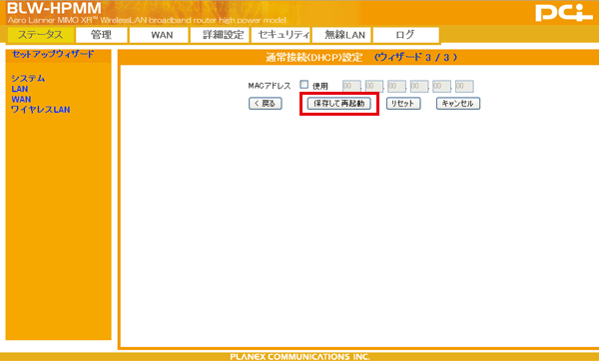Click the PCi logo in header

tap(564, 13)
